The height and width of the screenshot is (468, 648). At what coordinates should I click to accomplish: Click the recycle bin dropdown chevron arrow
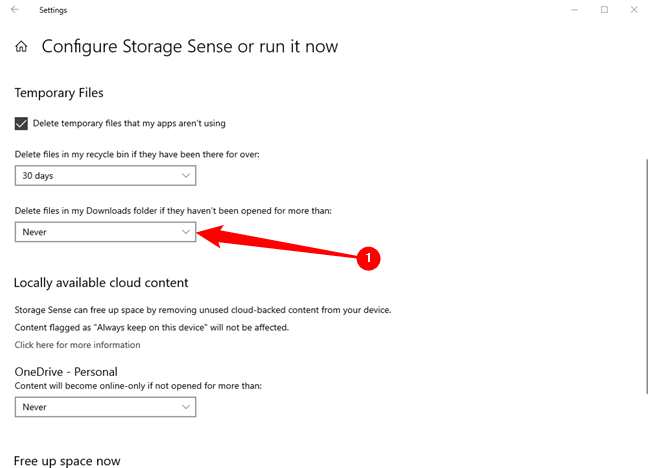point(186,175)
